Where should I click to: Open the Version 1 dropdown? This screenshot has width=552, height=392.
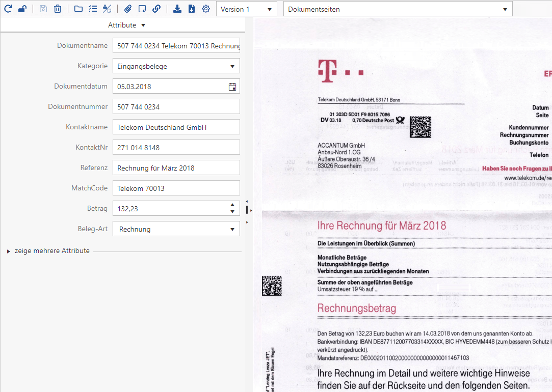pyautogui.click(x=247, y=9)
